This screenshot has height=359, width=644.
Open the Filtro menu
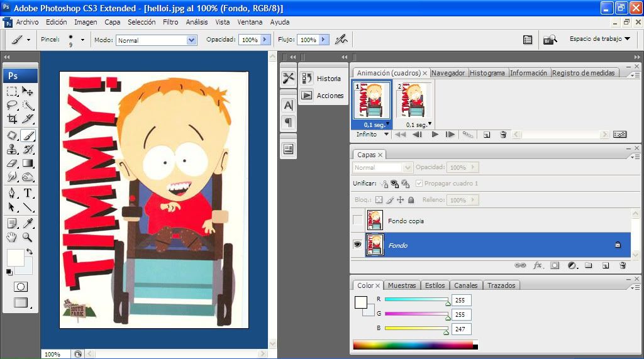[x=170, y=22]
